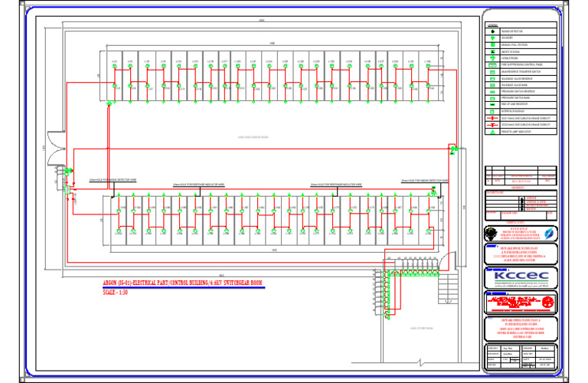Image resolution: width=588 pixels, height=383 pixels.
Task: Click the double door symbol on the left wall
Action: pyautogui.click(x=56, y=149)
